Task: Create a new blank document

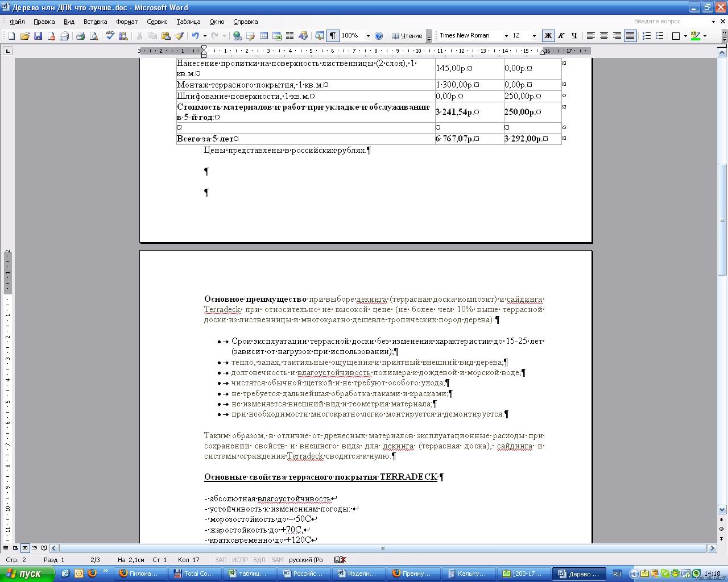Action: coord(11,36)
